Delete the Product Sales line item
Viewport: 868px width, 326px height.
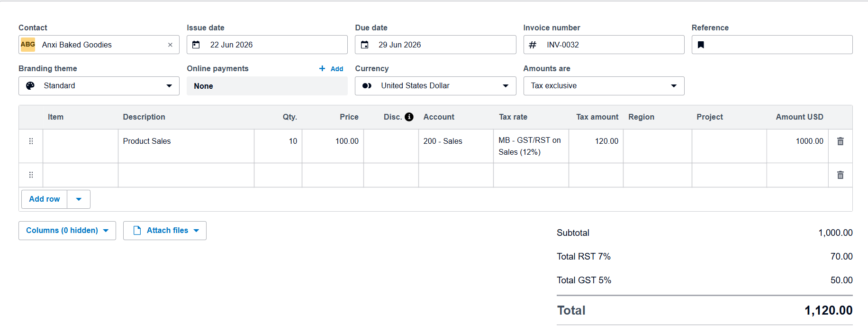click(x=840, y=141)
